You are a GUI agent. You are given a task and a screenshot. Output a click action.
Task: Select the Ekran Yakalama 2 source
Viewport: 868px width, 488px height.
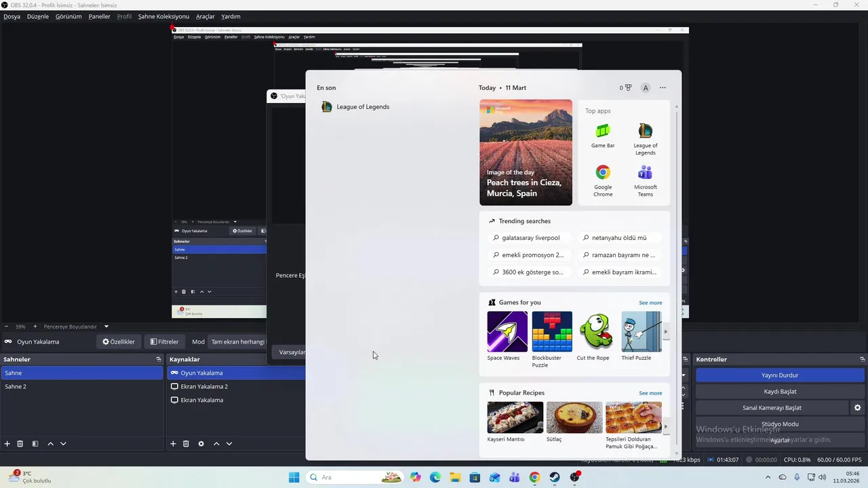[x=235, y=386]
